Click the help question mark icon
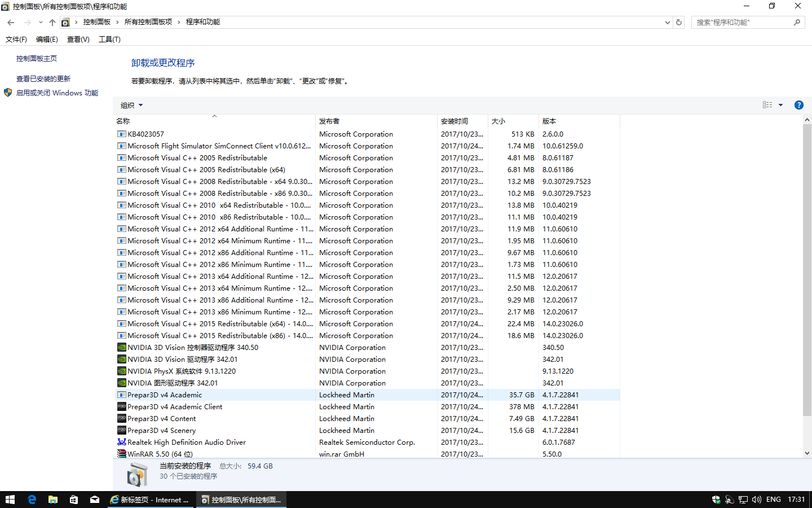 (798, 105)
